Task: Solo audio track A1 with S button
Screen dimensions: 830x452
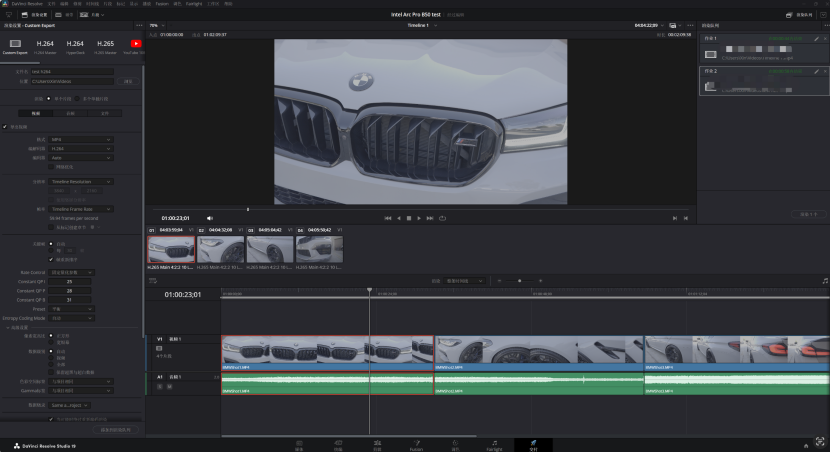Action: click(x=161, y=385)
